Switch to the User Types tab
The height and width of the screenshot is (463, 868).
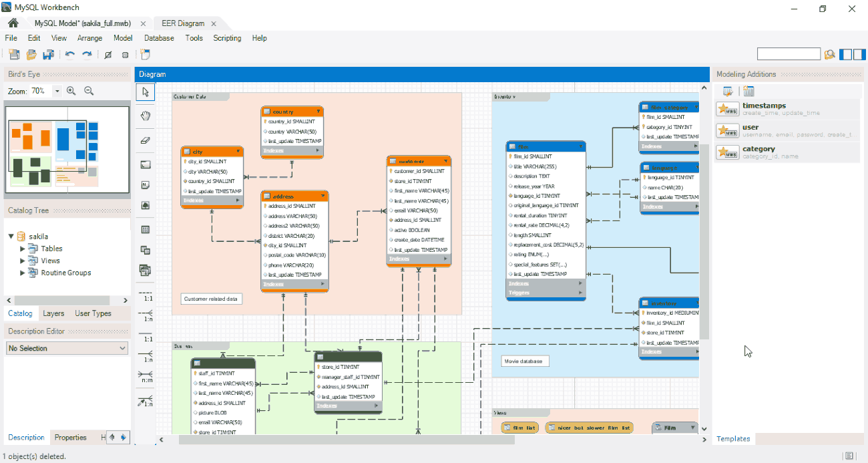93,313
